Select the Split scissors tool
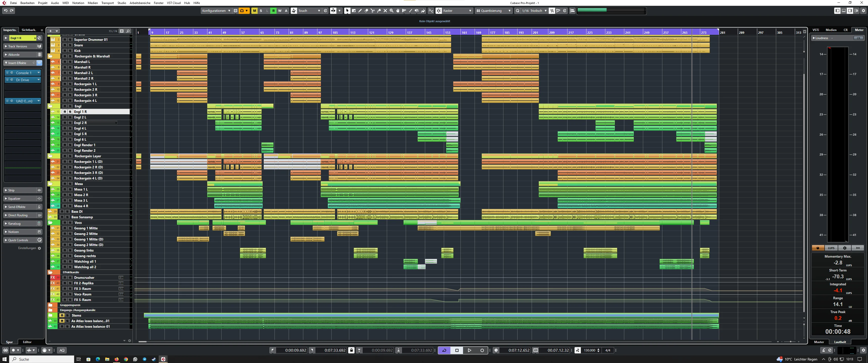Image resolution: width=868 pixels, height=363 pixels. (373, 11)
